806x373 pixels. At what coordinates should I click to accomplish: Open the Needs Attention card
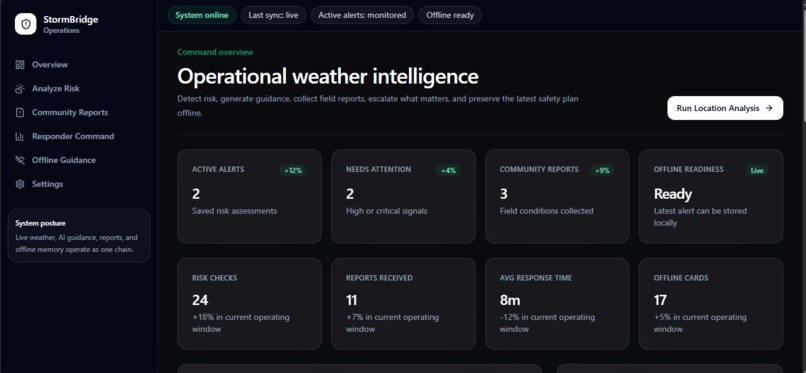(x=403, y=196)
